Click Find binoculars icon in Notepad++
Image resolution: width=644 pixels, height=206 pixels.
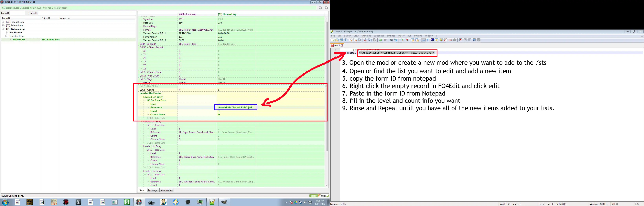click(391, 40)
